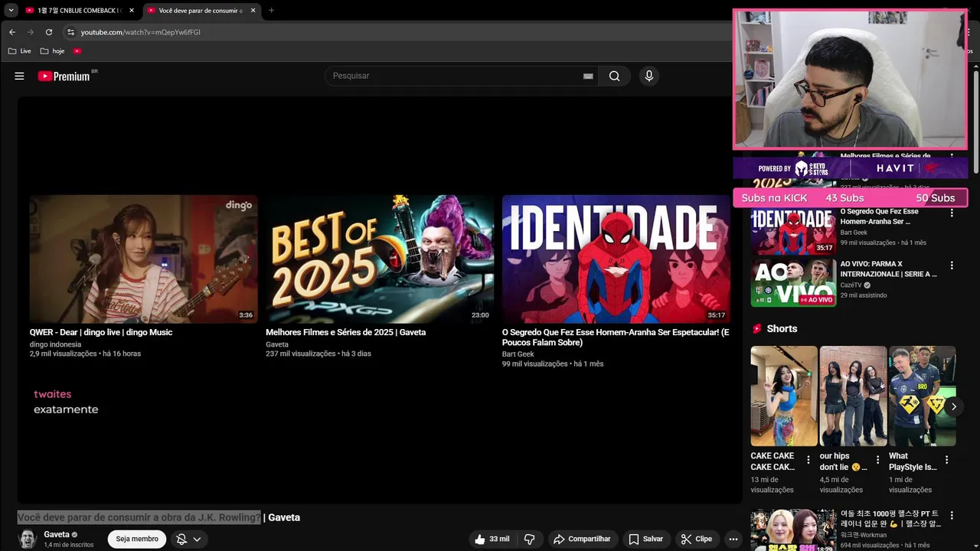Save the video with the Salvar button

click(x=645, y=539)
